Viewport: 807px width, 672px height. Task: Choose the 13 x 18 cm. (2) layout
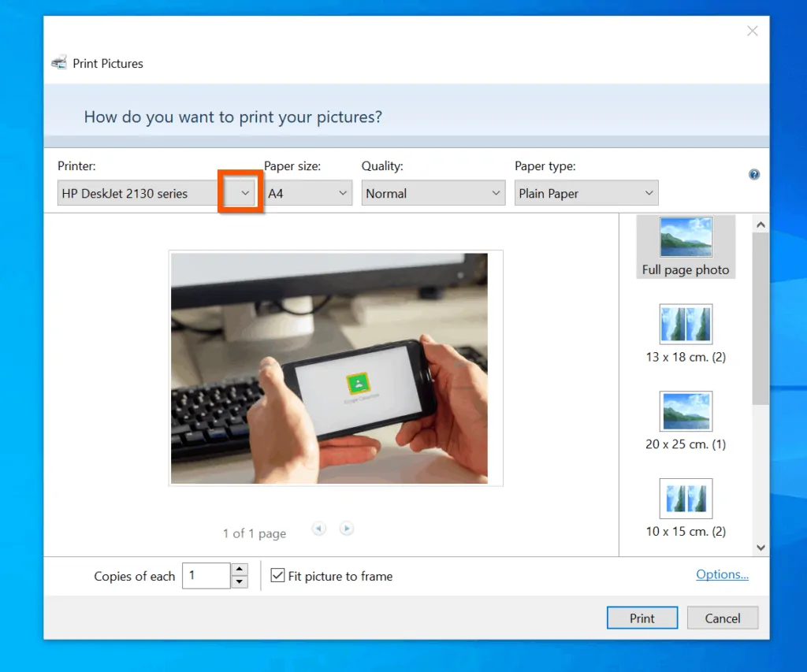(x=686, y=333)
